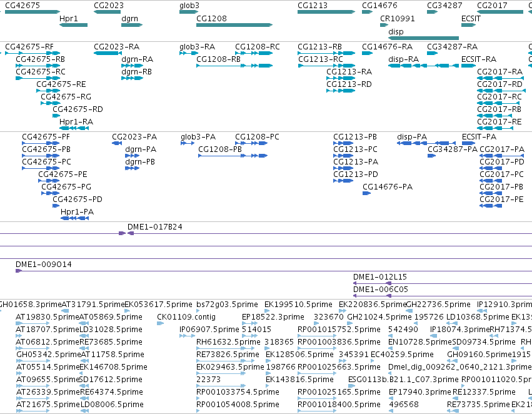This screenshot has width=532, height=414.
Task: Click the CG42675 gene arrow glyph
Action: click(x=33, y=12)
